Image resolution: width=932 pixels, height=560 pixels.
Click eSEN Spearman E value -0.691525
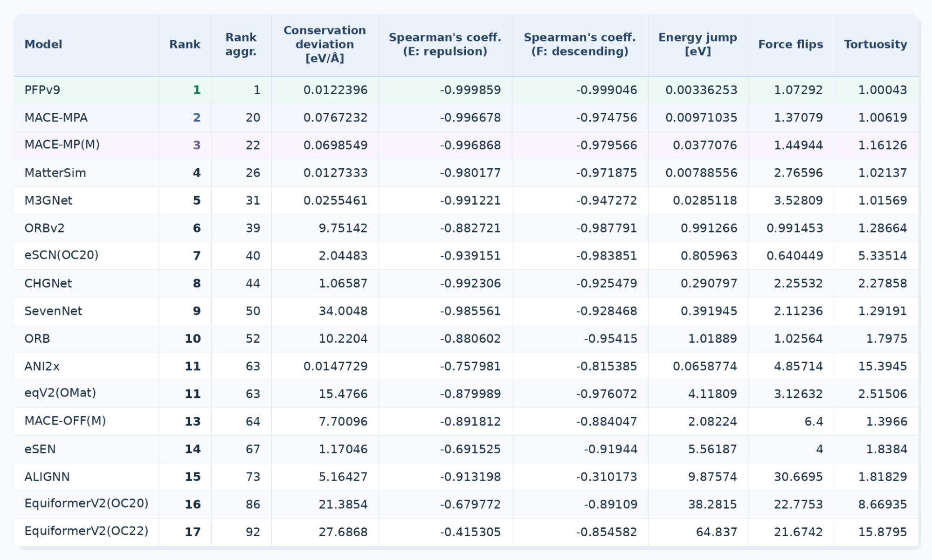[x=470, y=449]
